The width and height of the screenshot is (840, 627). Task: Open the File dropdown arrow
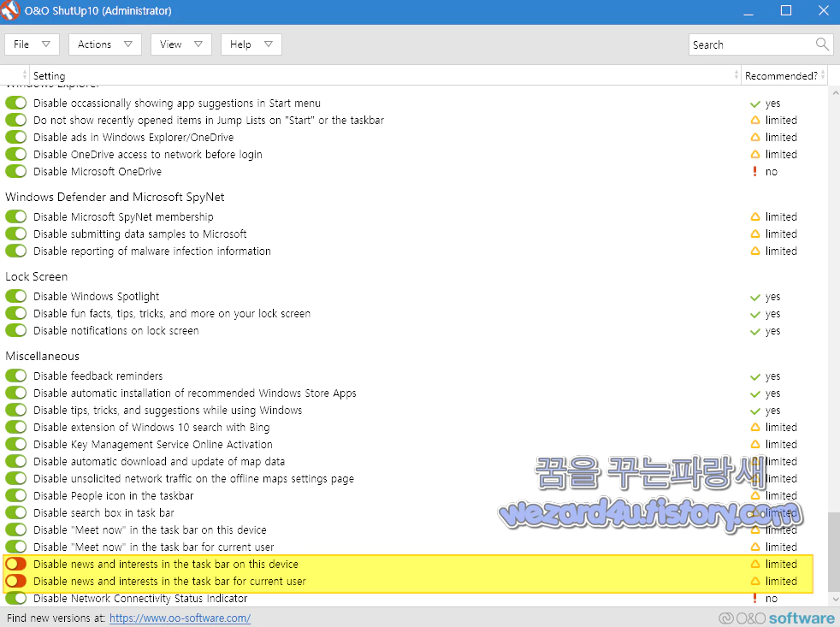(46, 44)
